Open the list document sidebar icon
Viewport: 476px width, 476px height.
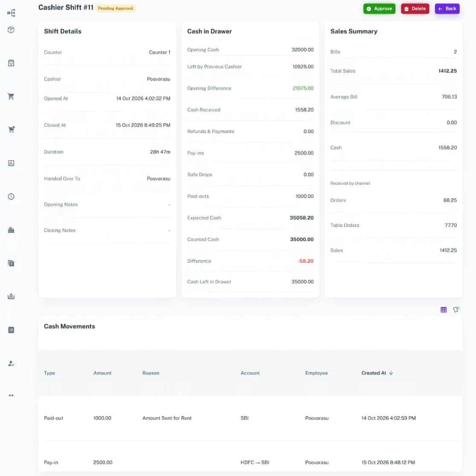pos(11,330)
